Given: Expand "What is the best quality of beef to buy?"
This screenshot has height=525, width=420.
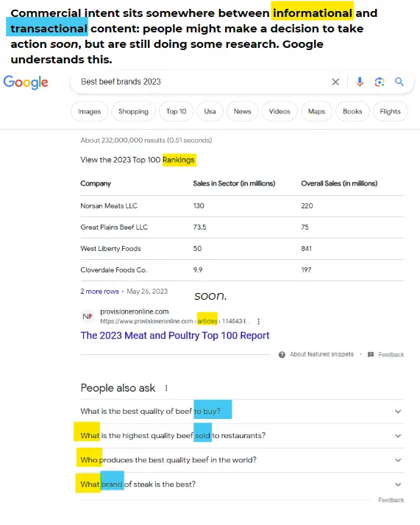Looking at the screenshot, I should tap(242, 411).
